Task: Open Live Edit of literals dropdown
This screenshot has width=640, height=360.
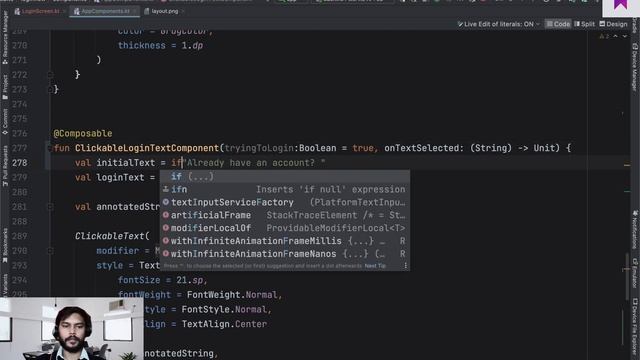Action: [498, 24]
